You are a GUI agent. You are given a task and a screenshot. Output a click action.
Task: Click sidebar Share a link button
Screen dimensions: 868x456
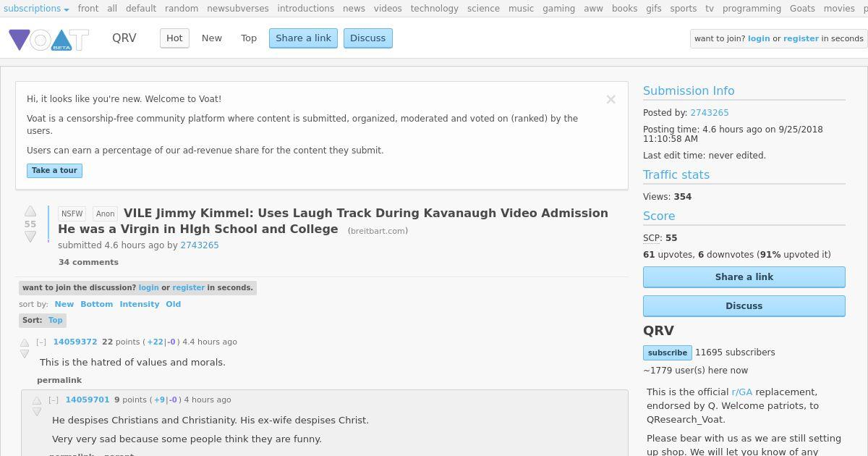[744, 277]
